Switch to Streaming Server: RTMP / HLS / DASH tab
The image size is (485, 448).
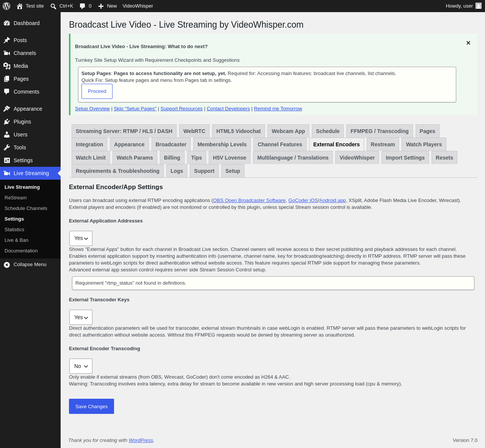click(124, 131)
